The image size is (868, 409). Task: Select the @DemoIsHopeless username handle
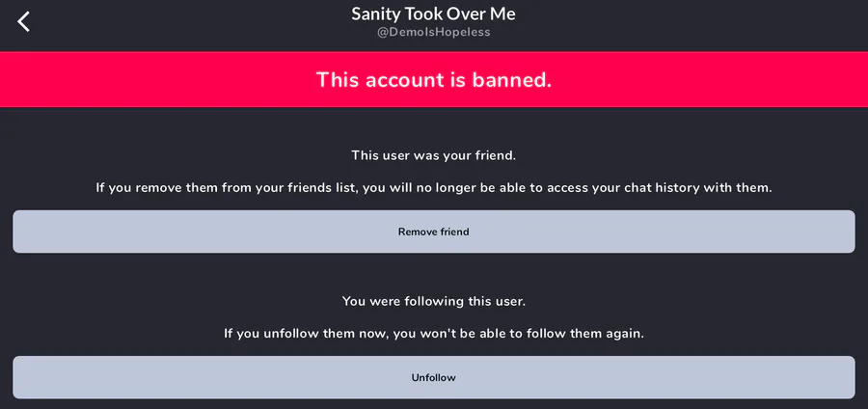pyautogui.click(x=433, y=33)
